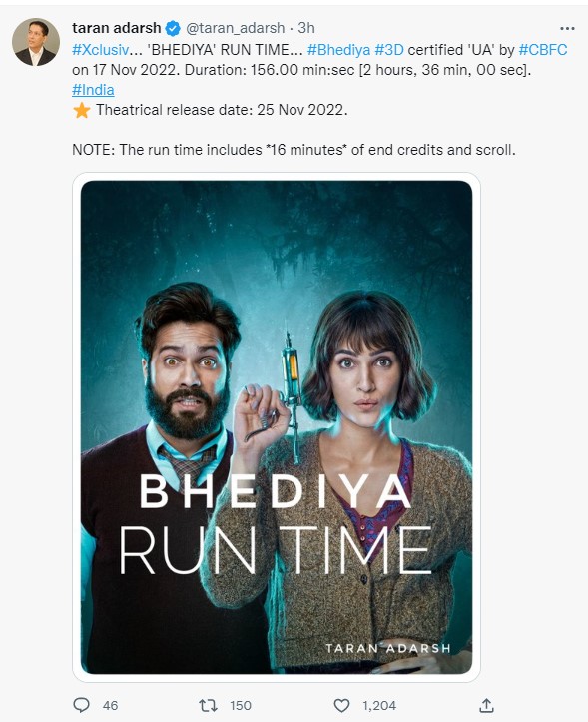Click the reply speech bubble icon
Image resolution: width=588 pixels, height=722 pixels.
click(x=82, y=705)
